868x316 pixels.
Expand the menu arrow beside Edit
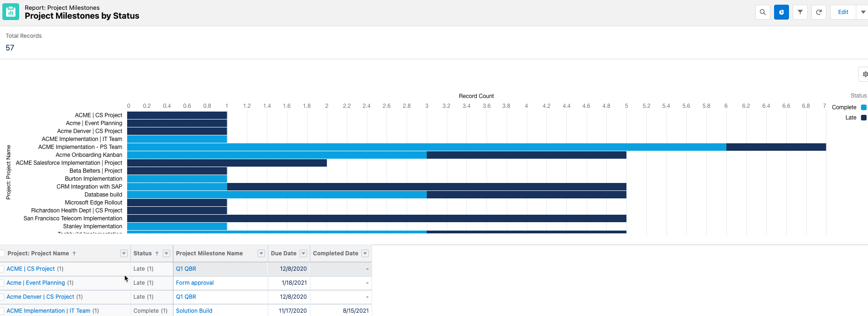[x=863, y=12]
